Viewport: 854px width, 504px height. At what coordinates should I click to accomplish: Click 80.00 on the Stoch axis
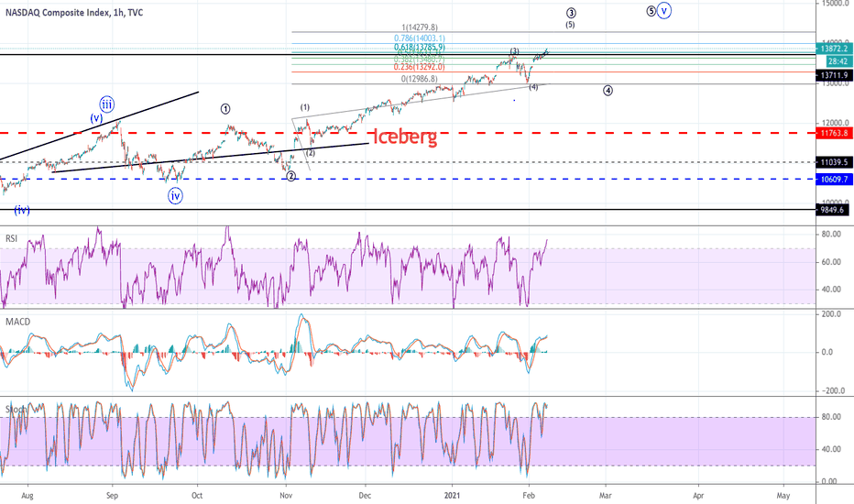[x=832, y=417]
